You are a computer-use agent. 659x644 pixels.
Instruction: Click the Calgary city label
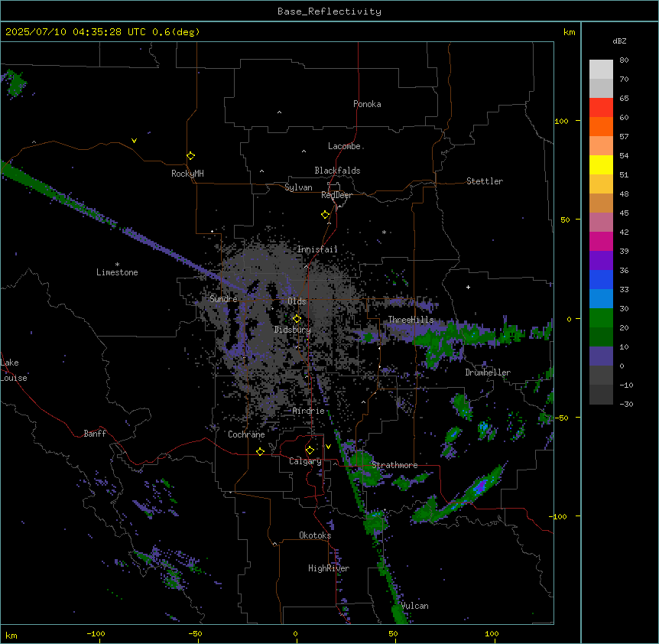pos(305,461)
